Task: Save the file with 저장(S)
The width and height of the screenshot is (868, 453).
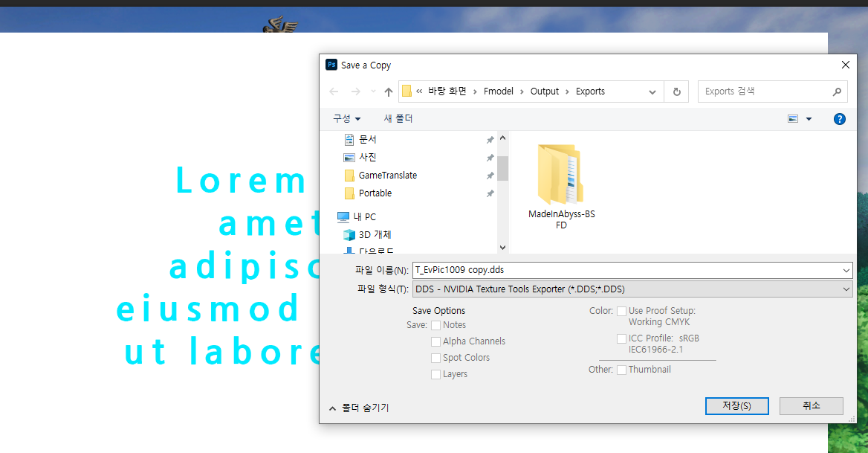Action: [736, 406]
